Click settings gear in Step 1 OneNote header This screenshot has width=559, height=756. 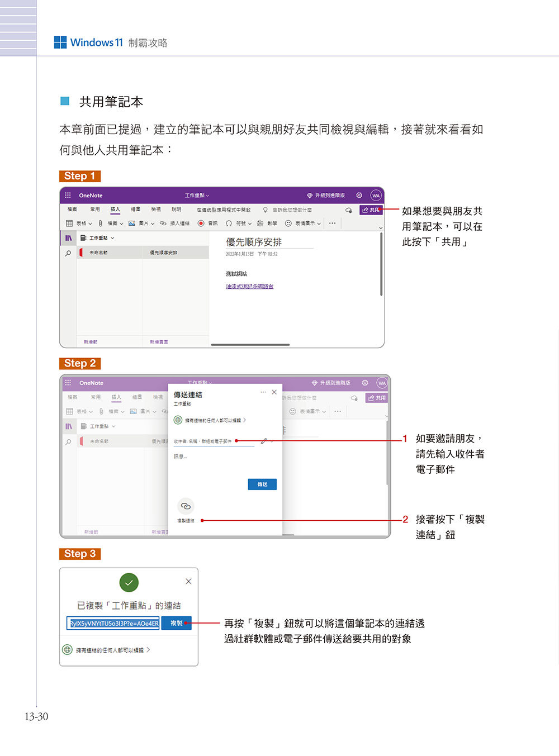tap(359, 196)
